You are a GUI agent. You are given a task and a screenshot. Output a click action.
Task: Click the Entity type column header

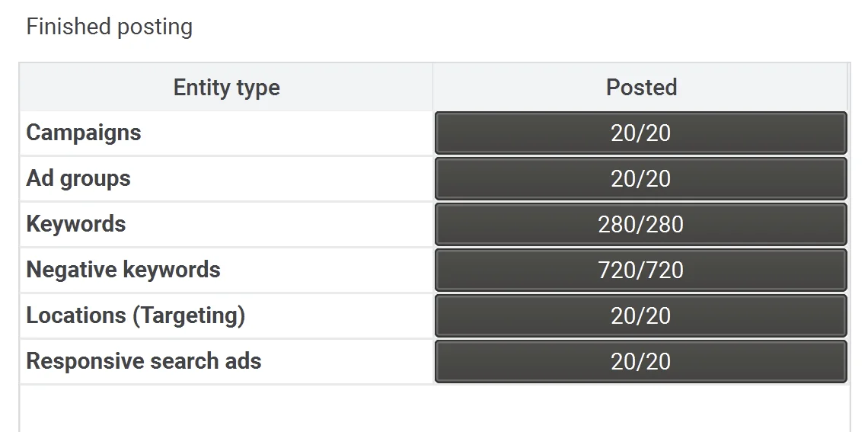click(226, 87)
